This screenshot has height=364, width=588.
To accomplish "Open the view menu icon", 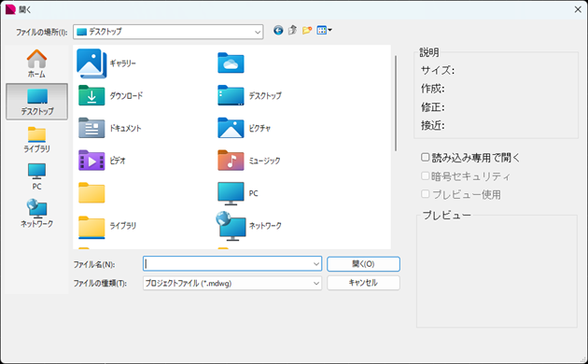I will [x=324, y=31].
